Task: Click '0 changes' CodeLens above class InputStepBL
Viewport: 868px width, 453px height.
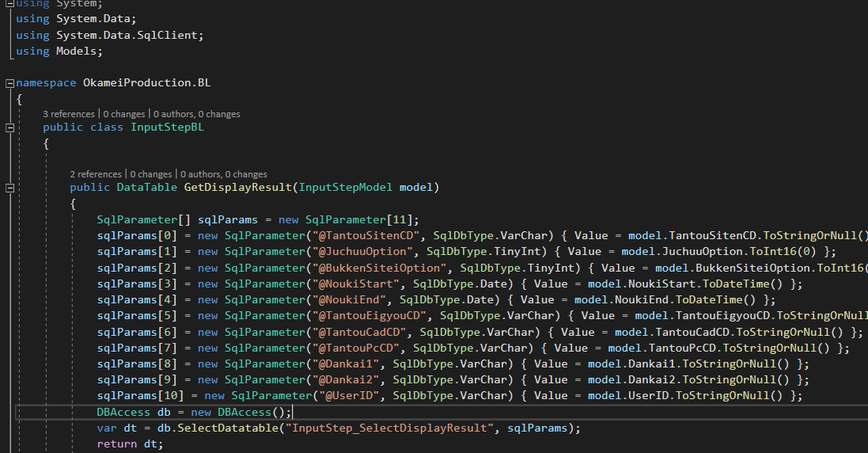Action: 124,114
